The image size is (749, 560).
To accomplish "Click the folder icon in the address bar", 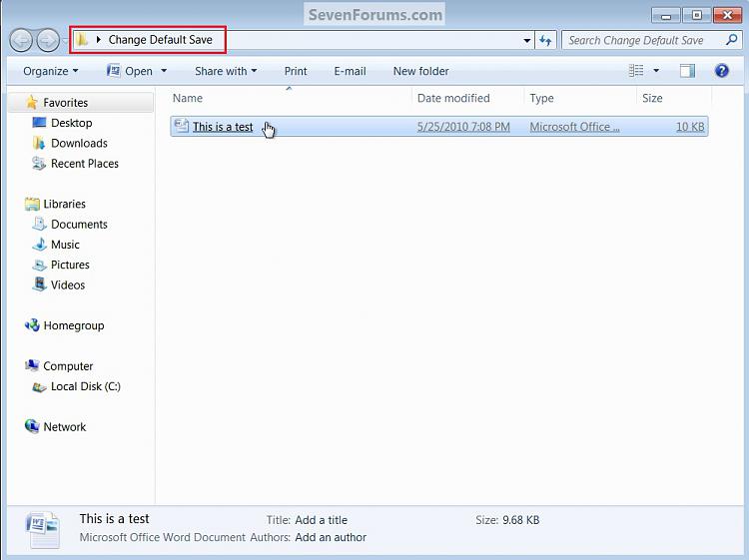I will [x=82, y=40].
